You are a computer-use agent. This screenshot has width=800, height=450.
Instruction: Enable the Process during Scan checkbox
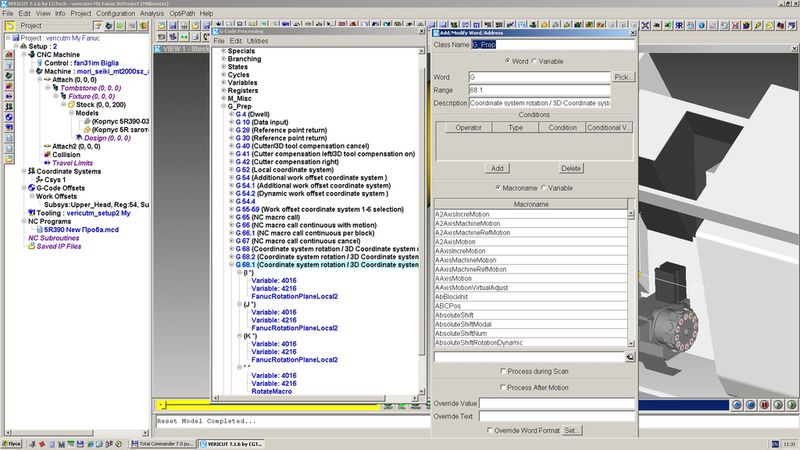click(501, 371)
